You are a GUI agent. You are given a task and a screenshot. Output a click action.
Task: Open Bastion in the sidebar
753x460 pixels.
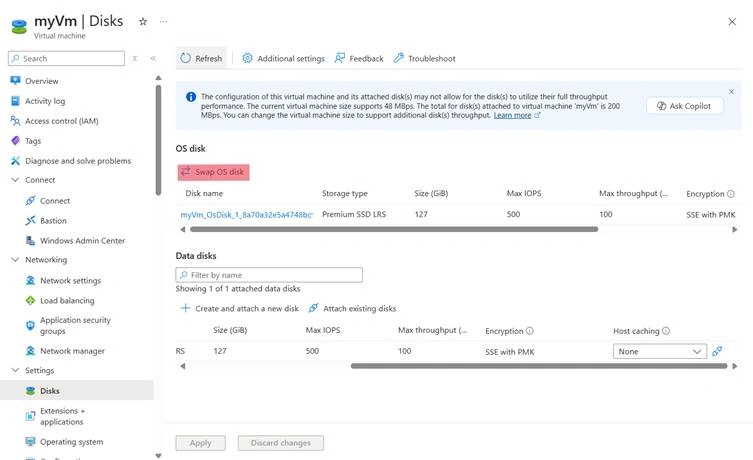(x=53, y=220)
